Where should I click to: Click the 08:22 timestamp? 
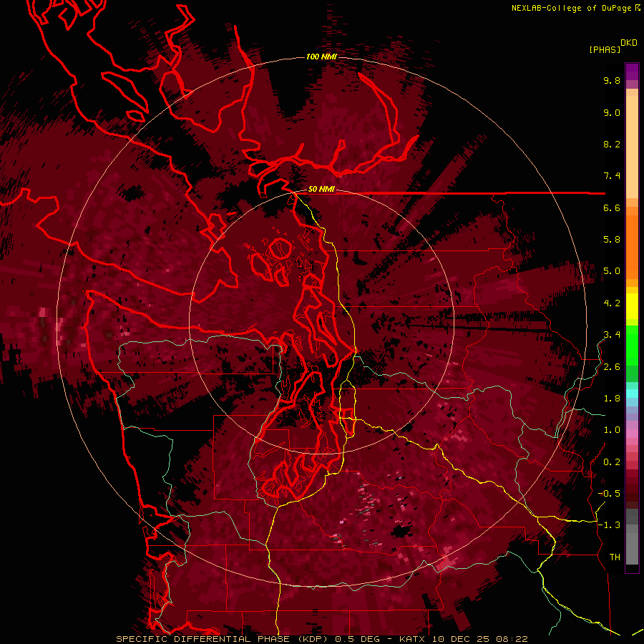512,639
